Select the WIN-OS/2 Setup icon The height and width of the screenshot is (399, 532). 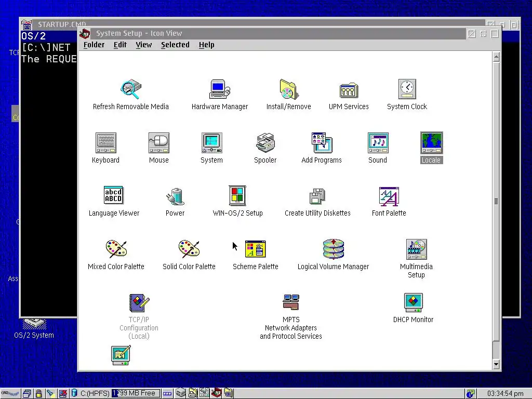237,195
